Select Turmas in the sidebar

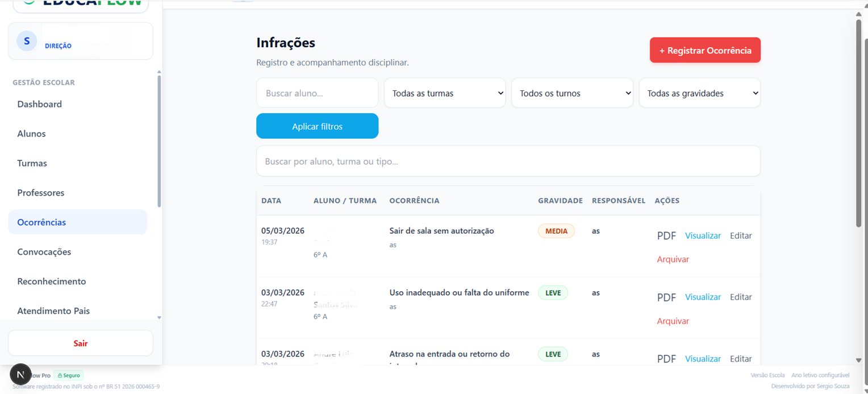(x=32, y=163)
